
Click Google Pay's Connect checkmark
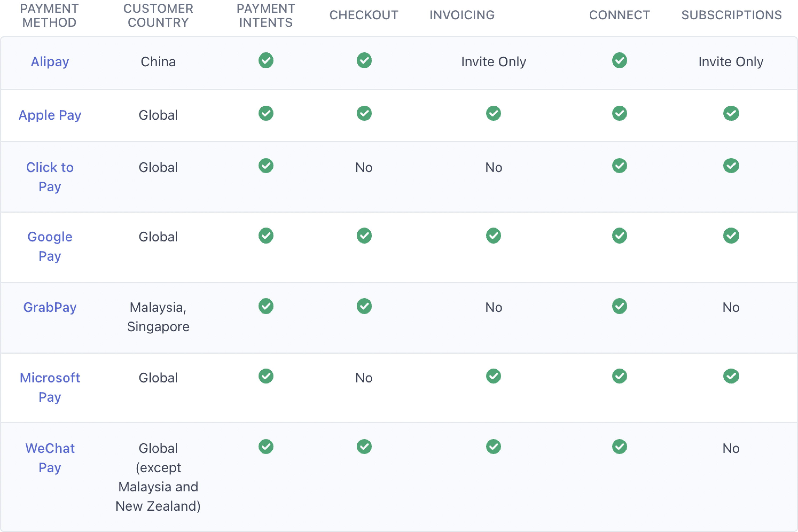tap(620, 236)
